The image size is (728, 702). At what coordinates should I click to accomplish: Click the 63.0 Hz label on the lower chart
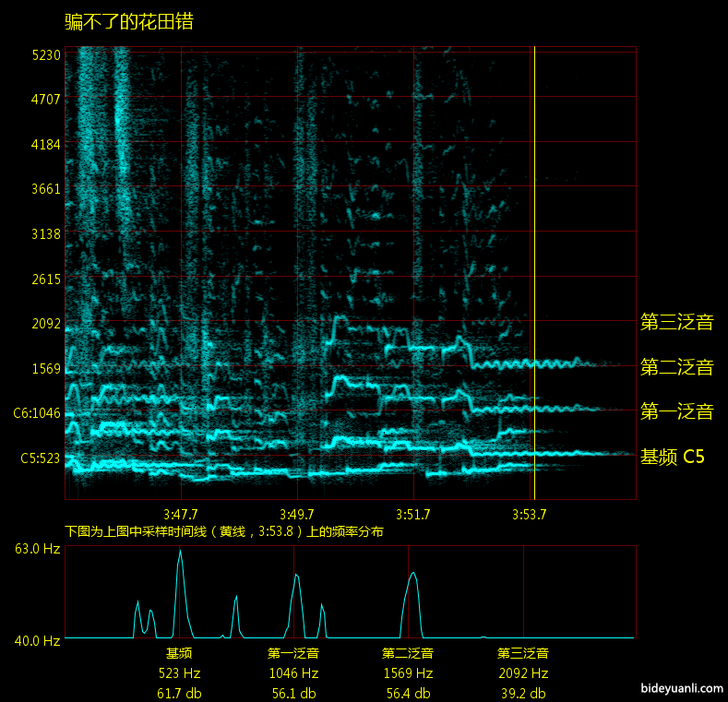37,549
